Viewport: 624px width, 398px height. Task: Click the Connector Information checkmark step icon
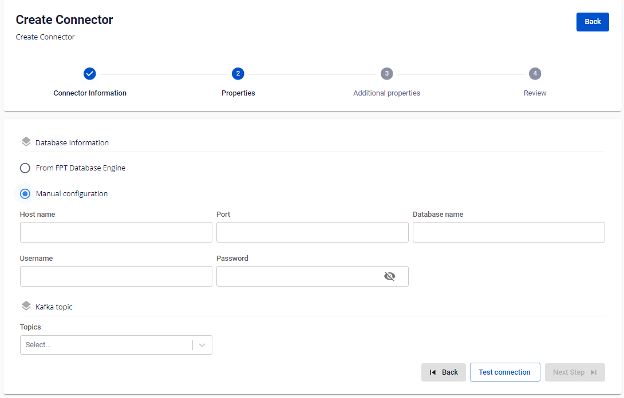90,74
